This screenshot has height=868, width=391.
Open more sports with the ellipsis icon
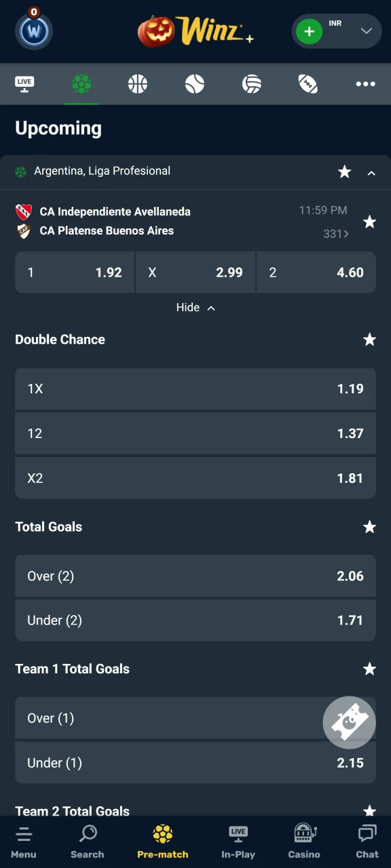tap(365, 83)
